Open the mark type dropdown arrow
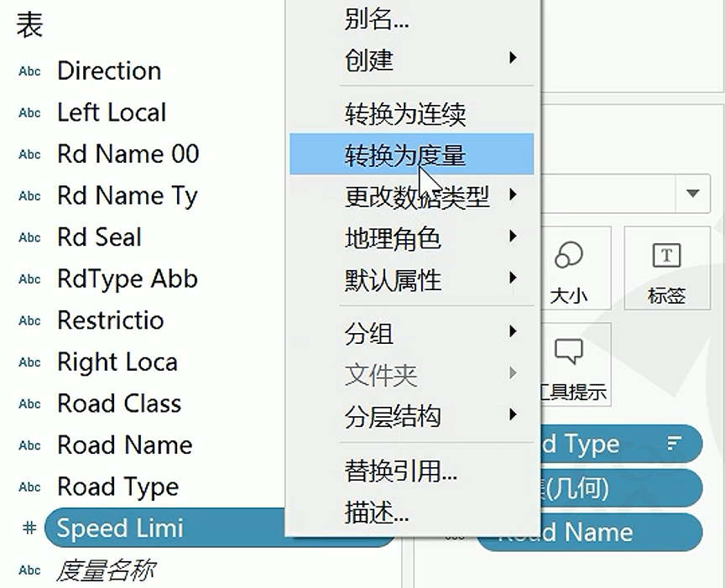Screen dimensions: 725x588 [x=692, y=194]
